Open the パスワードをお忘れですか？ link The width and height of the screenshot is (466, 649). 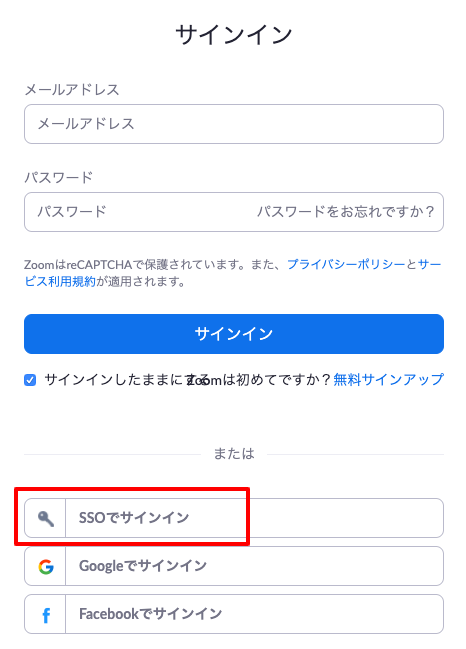click(346, 212)
